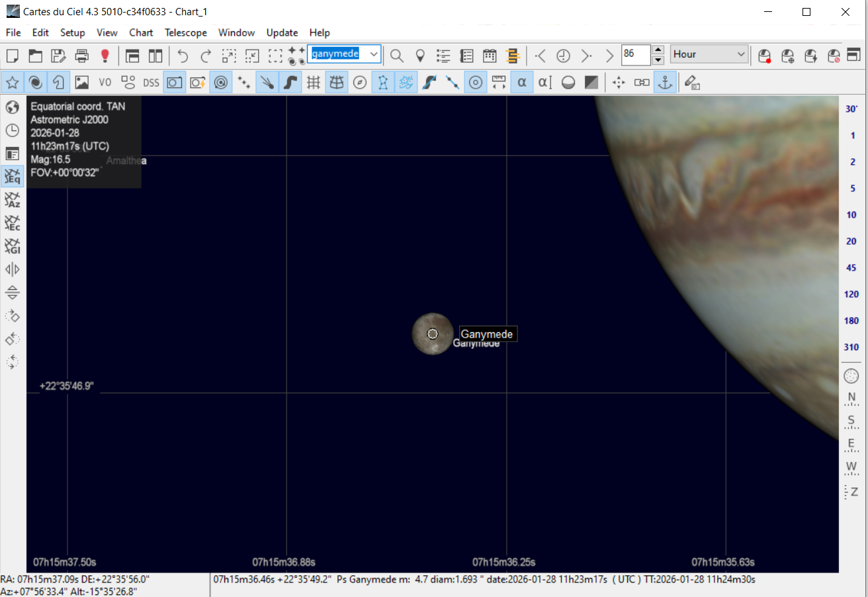Screen dimensions: 868x597
Task: Increase the time step value with up arrow
Action: click(658, 50)
